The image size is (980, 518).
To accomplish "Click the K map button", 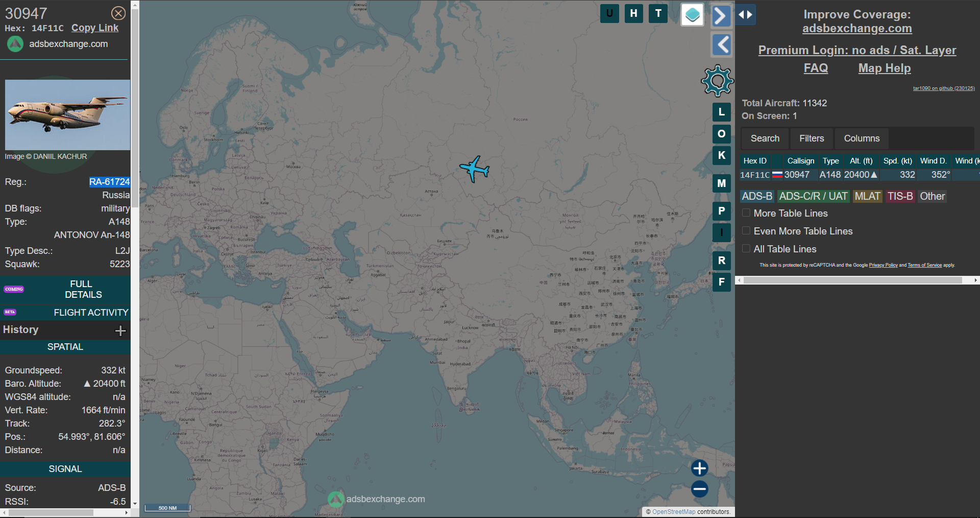I will (721, 155).
